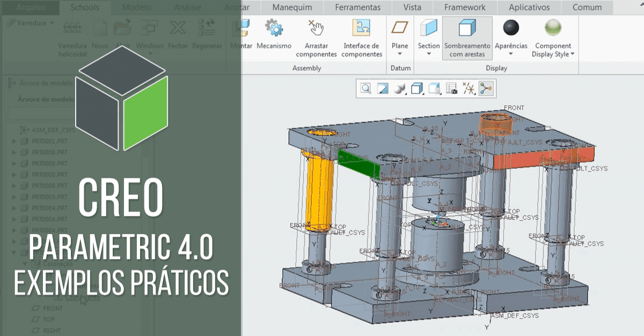Screen dimensions: 644x336
Task: Open the Plane dropdown arrow
Action: pyautogui.click(x=400, y=54)
